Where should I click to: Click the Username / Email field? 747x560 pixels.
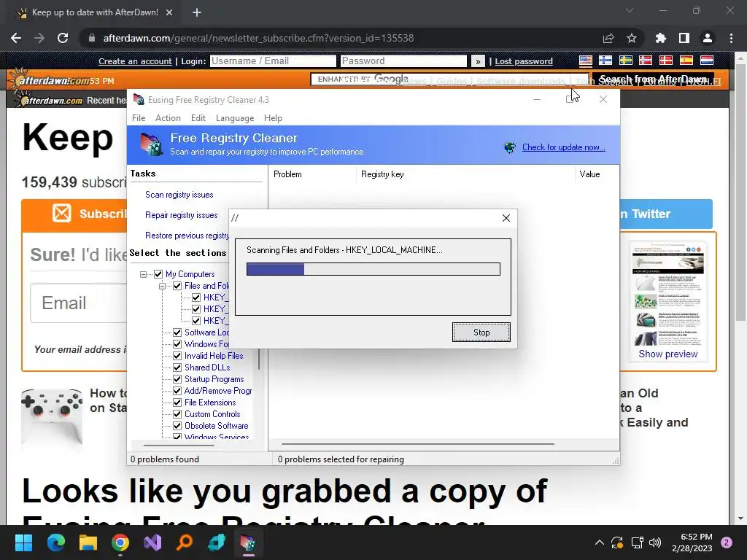point(273,61)
